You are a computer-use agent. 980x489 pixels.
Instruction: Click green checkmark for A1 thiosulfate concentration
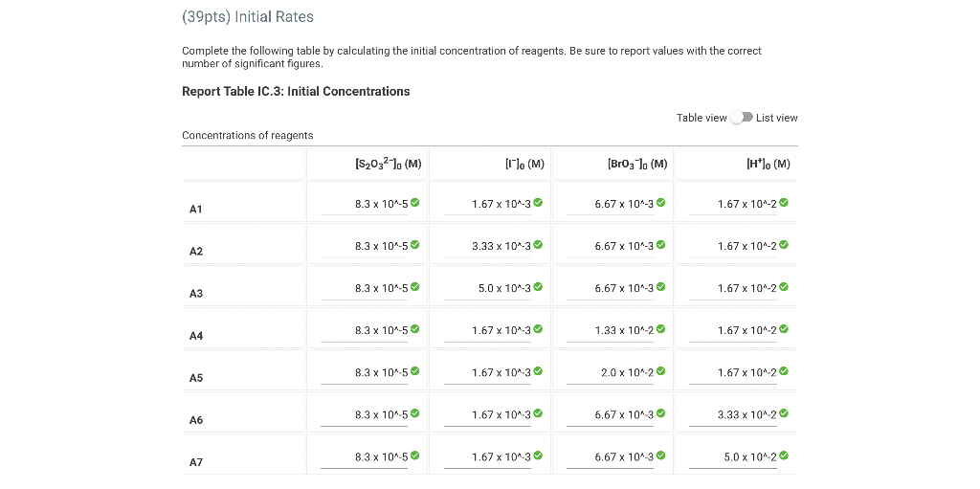pos(415,203)
